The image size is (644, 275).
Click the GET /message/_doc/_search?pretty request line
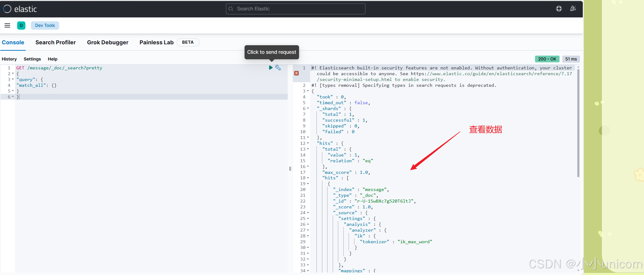(59, 68)
